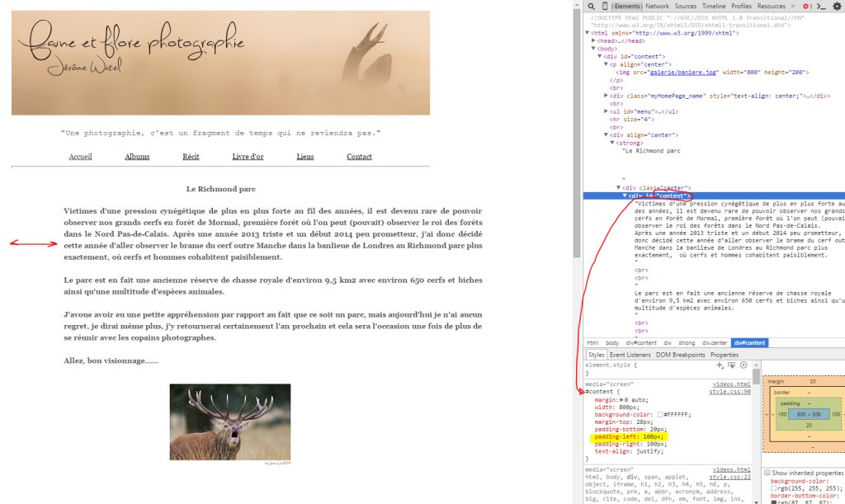Show the console drawer prompt icon
845x504 pixels.
tap(821, 6)
